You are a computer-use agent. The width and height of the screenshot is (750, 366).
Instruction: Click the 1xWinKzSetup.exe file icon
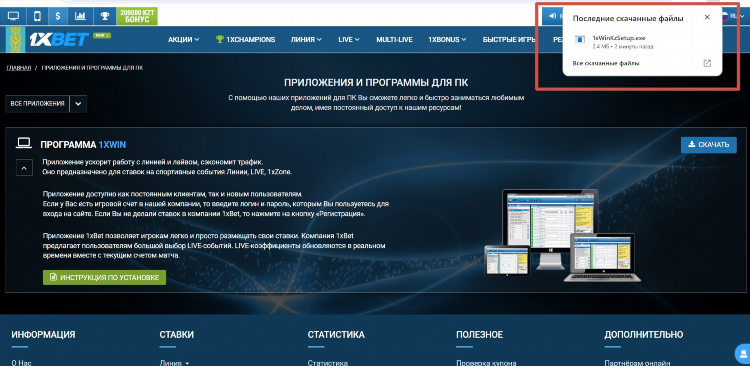[579, 40]
